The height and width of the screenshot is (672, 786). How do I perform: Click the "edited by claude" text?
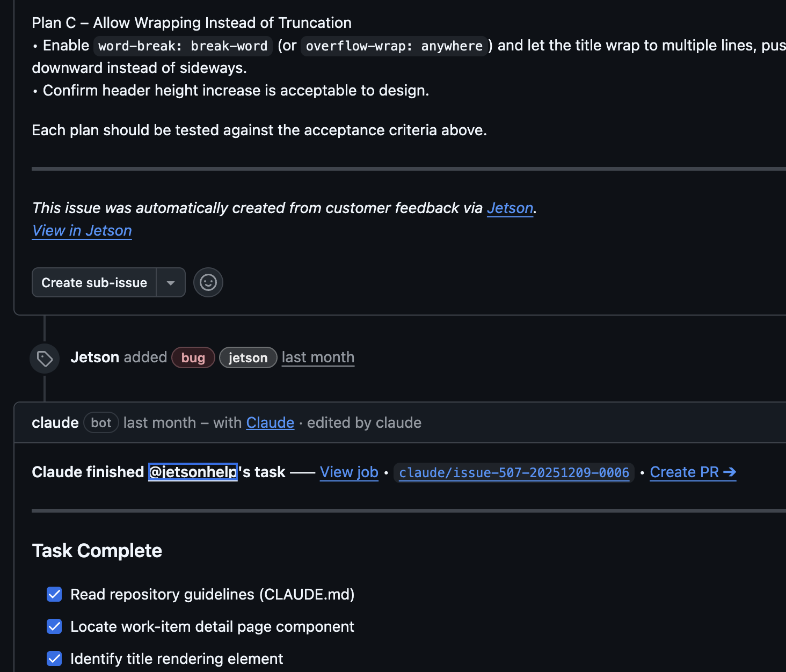[363, 422]
